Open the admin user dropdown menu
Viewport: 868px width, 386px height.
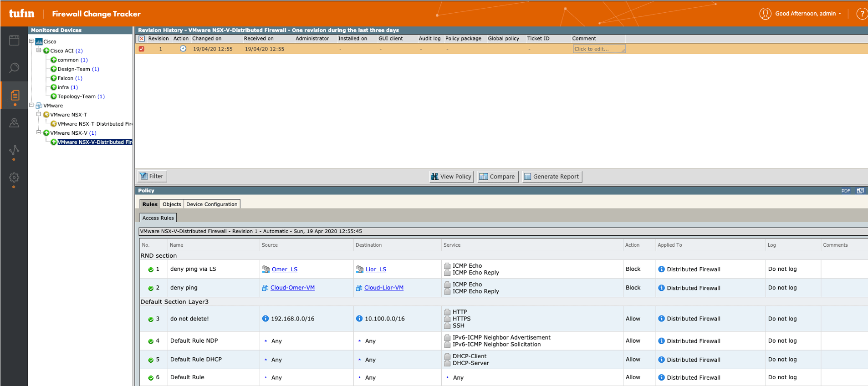[x=808, y=14]
